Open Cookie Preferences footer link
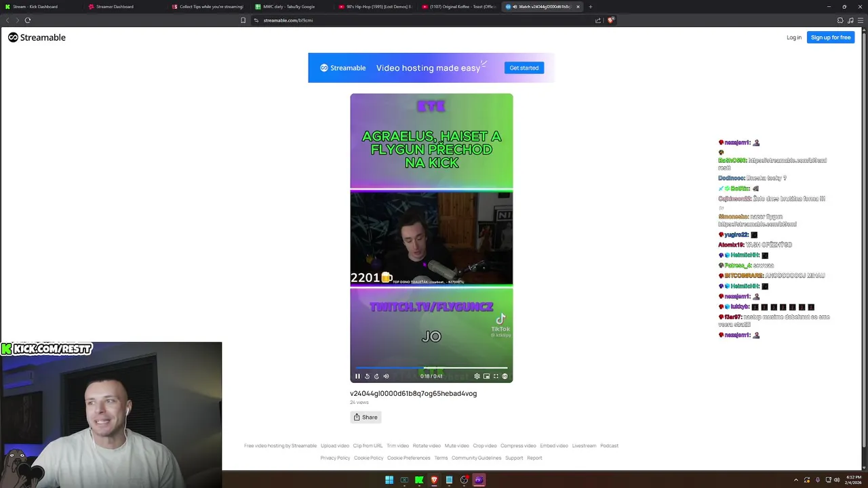The image size is (868, 488). (409, 458)
